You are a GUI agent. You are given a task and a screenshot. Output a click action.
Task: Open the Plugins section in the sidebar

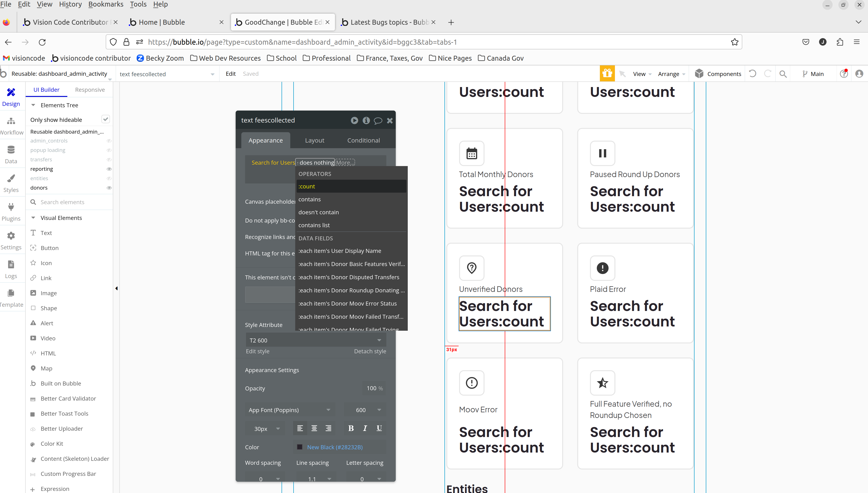pyautogui.click(x=11, y=212)
